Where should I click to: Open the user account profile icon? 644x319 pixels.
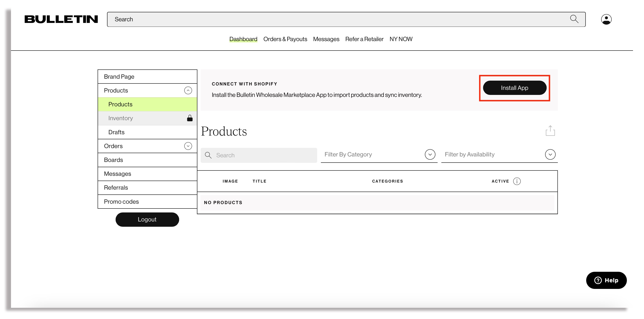606,19
